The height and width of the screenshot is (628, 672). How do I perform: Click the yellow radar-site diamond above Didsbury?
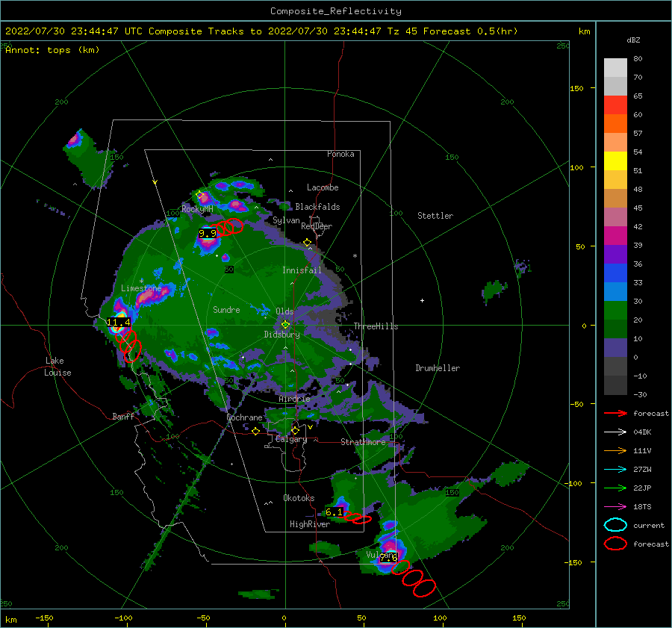click(x=285, y=325)
